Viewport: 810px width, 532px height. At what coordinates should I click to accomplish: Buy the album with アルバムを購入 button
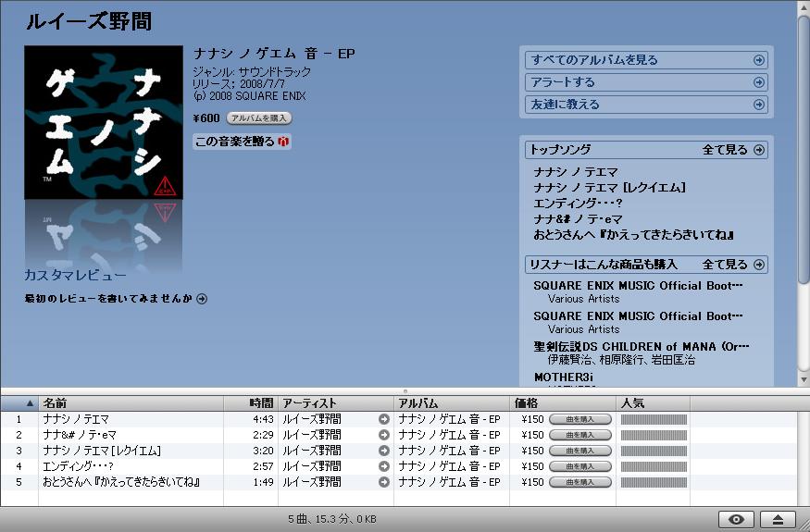259,118
